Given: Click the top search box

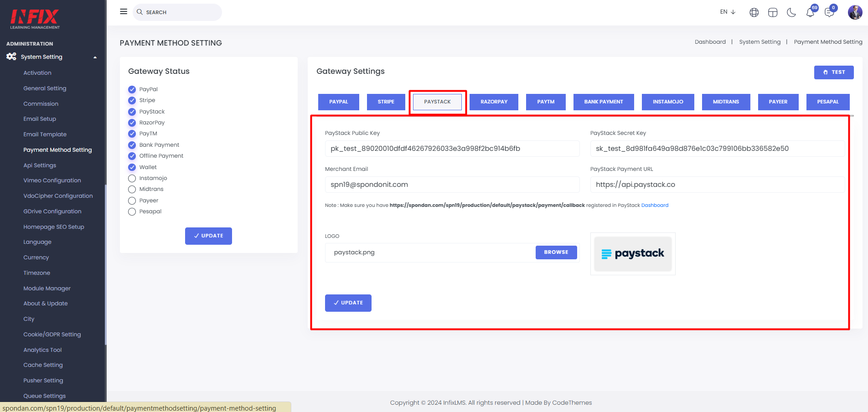Looking at the screenshot, I should click(x=177, y=12).
